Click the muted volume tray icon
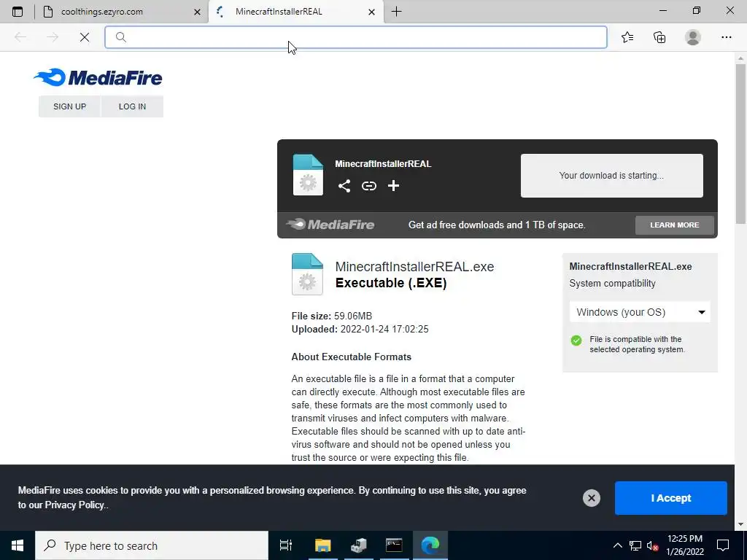The image size is (747, 560). 652,545
